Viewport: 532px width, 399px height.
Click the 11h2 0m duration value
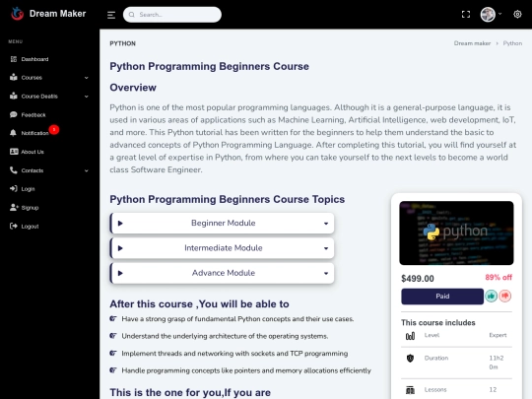[x=496, y=363]
